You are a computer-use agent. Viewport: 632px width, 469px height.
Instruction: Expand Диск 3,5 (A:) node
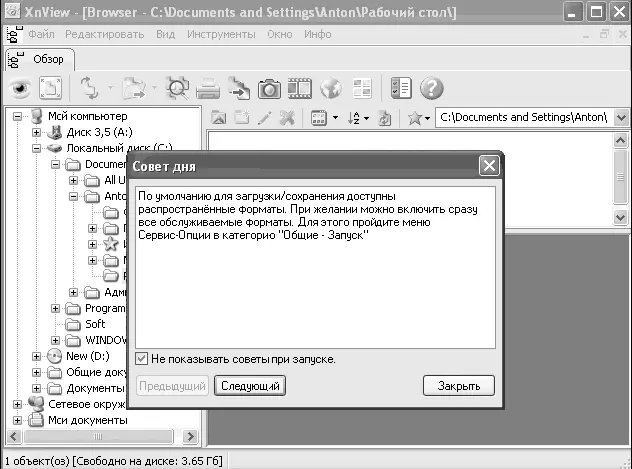click(x=36, y=132)
